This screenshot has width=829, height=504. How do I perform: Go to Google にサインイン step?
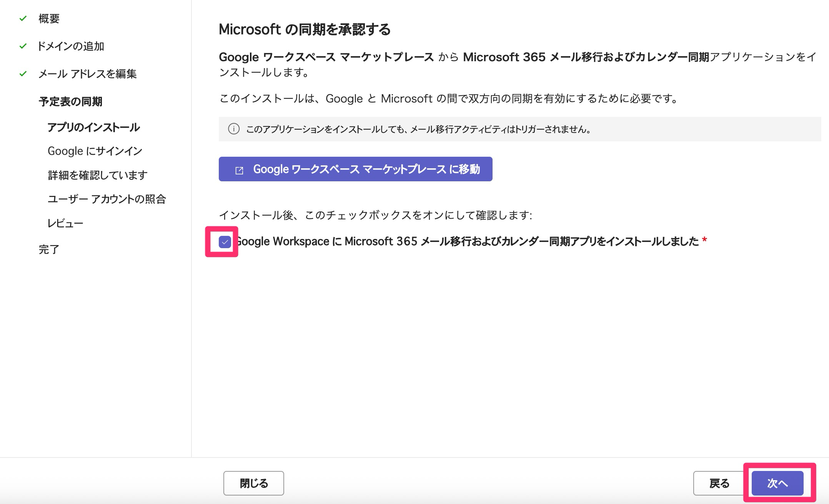pyautogui.click(x=95, y=151)
